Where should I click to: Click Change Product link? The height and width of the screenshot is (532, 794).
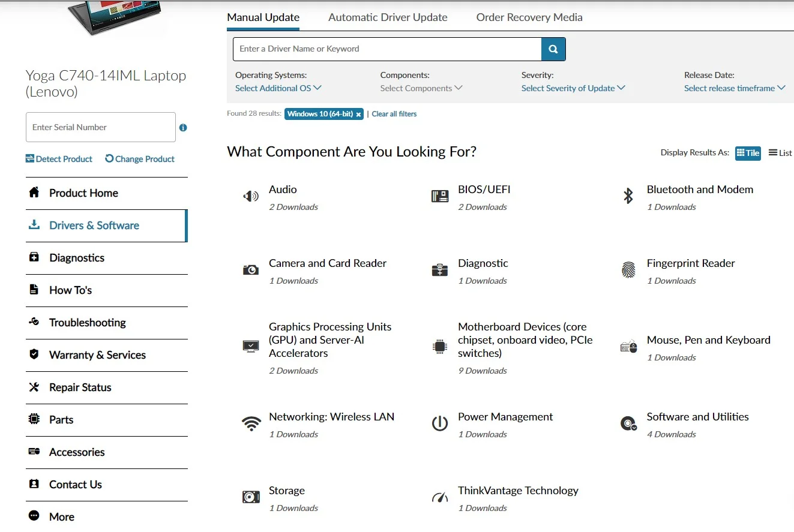[x=140, y=159]
